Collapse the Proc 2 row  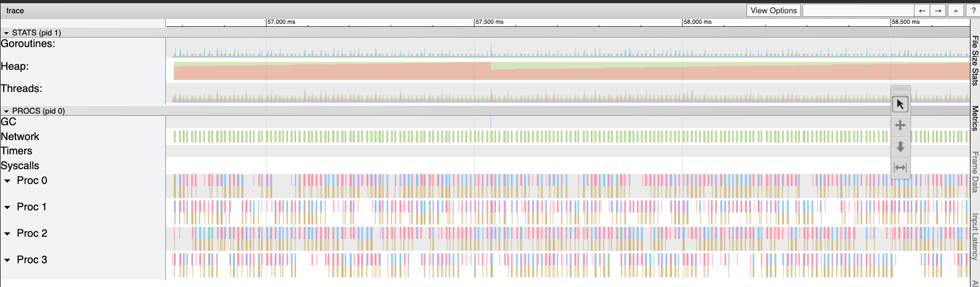7,234
